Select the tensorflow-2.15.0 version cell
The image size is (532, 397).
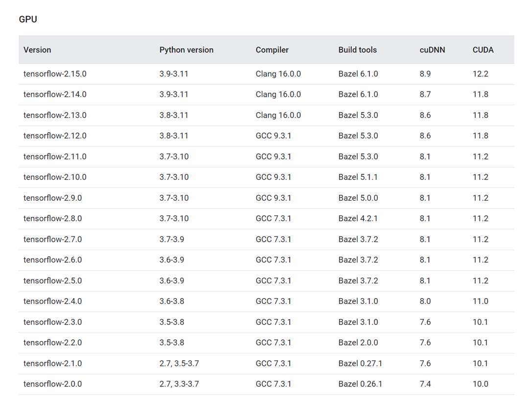(55, 74)
